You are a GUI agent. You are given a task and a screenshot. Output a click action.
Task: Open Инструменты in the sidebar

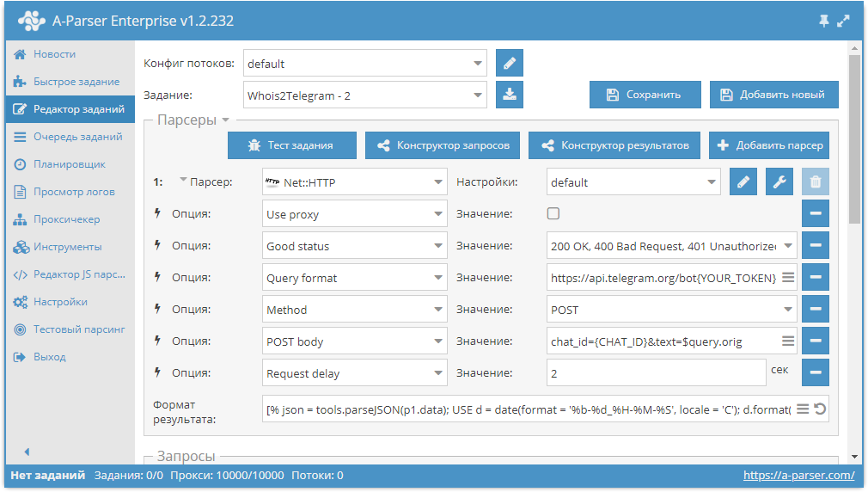70,247
